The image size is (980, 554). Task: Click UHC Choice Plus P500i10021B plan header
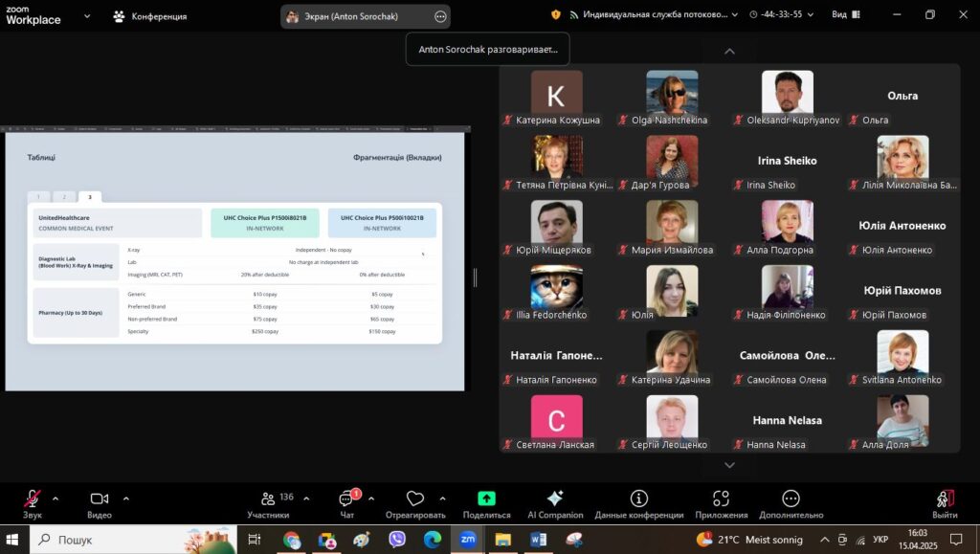click(382, 223)
